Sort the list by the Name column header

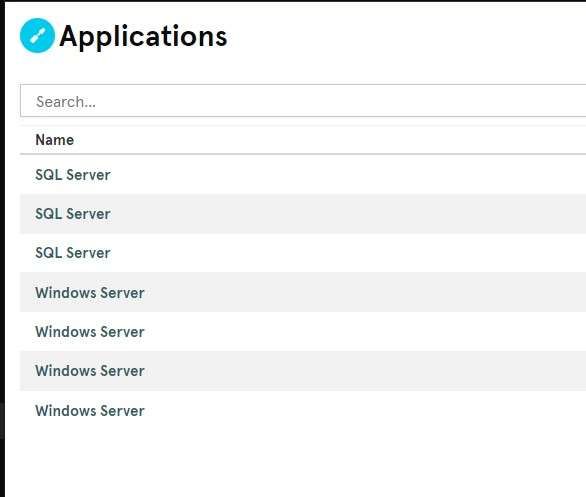coord(55,140)
